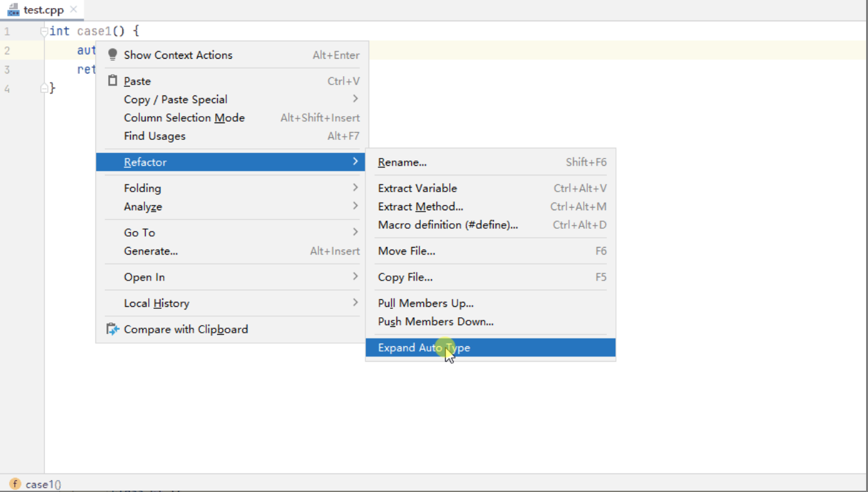Screen dimensions: 868x492
Task: Click line number 1 in the gutter
Action: pos(6,31)
